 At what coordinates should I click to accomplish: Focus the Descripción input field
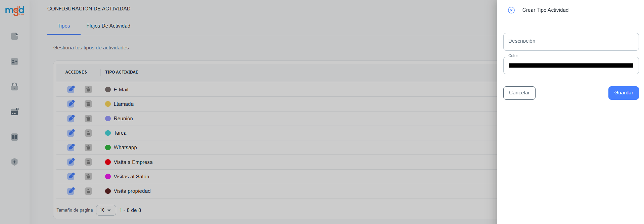[571, 42]
